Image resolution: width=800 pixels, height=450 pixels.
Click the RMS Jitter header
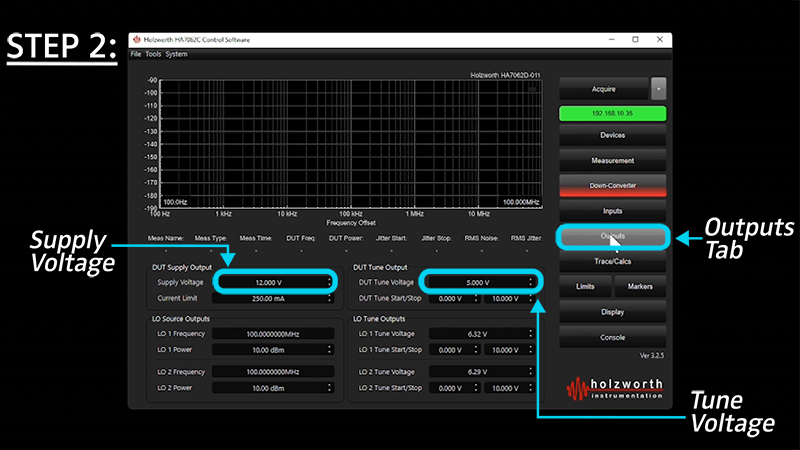click(526, 238)
